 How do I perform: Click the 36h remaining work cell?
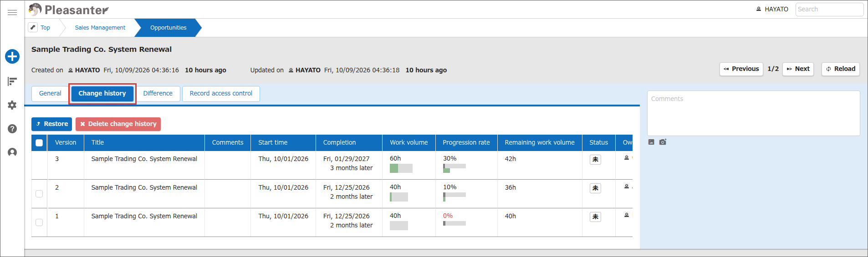pyautogui.click(x=540, y=194)
